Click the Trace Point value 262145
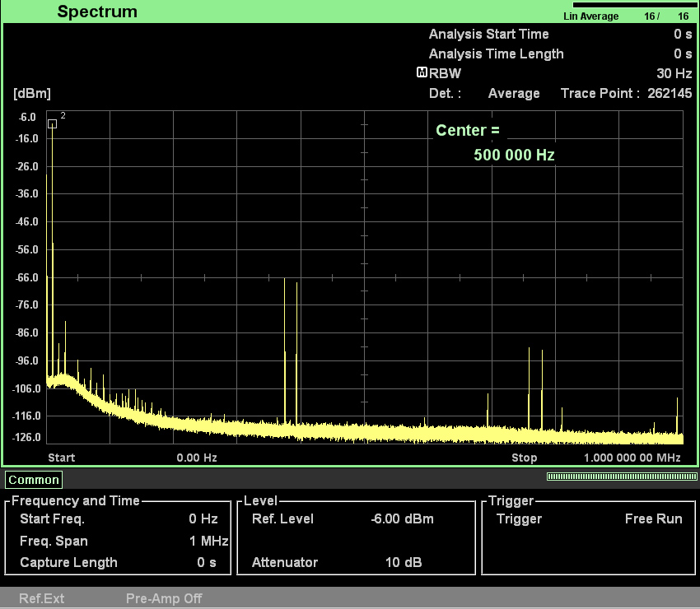The width and height of the screenshot is (700, 609). click(670, 93)
